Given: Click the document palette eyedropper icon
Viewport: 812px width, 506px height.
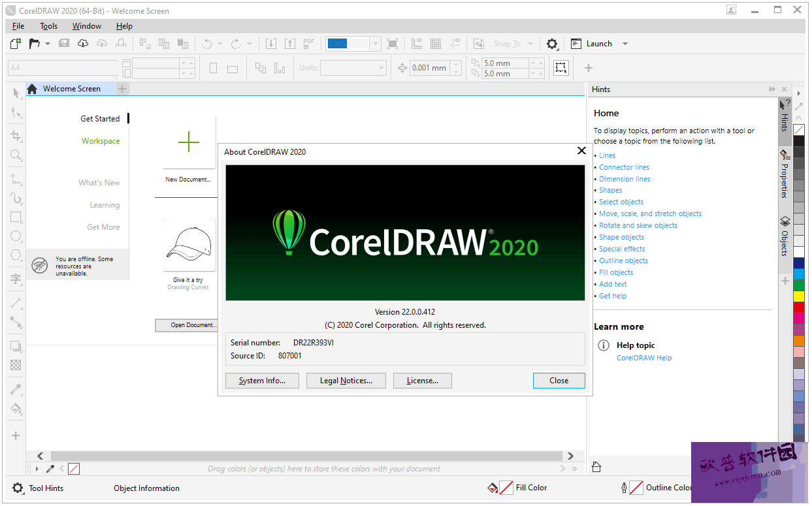Looking at the screenshot, I should pos(50,469).
